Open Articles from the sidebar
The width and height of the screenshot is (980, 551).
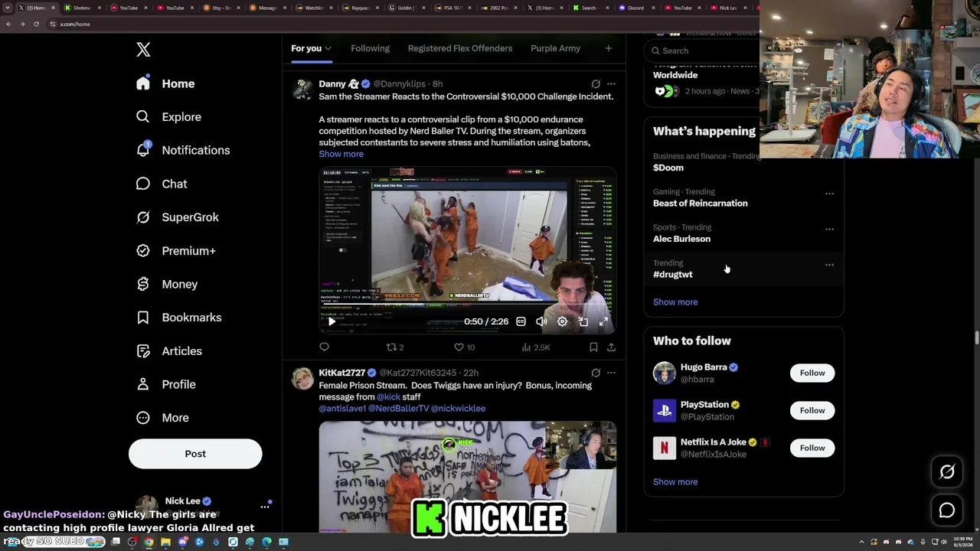[168, 351]
